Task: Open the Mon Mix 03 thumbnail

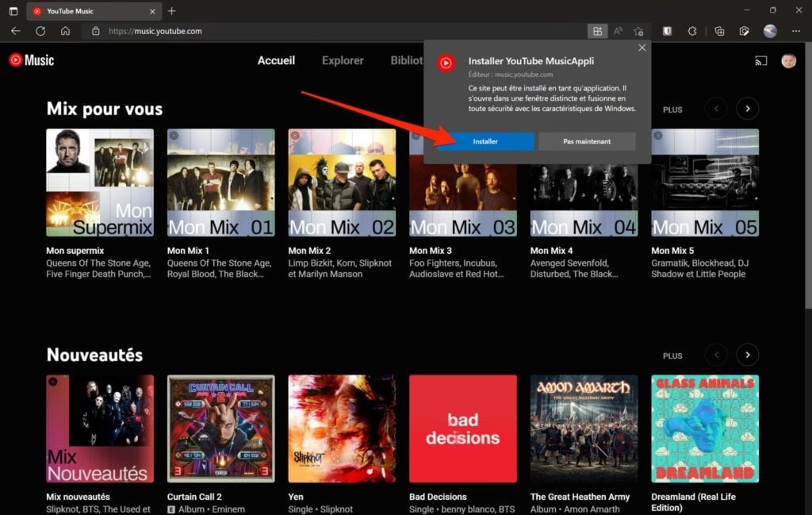Action: 463,200
